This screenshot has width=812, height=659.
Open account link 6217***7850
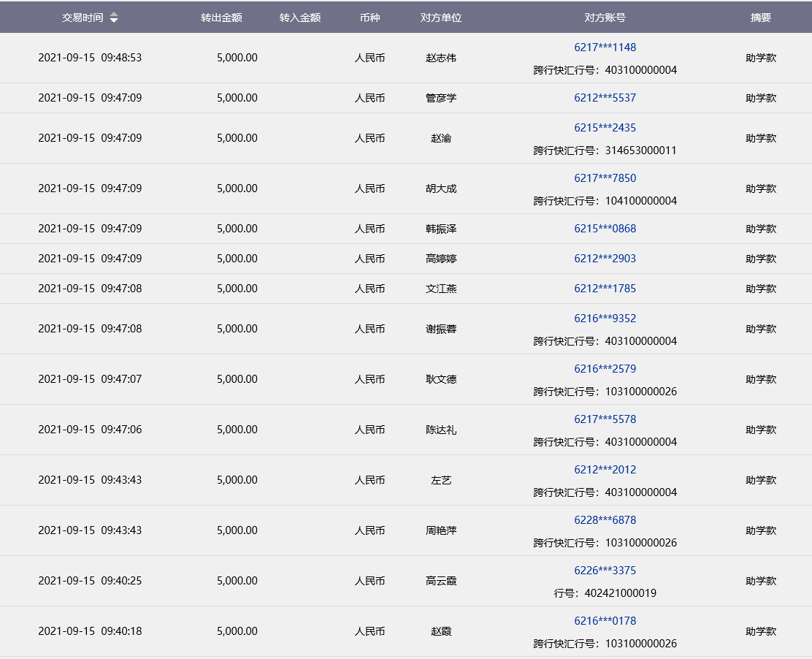[x=605, y=178]
